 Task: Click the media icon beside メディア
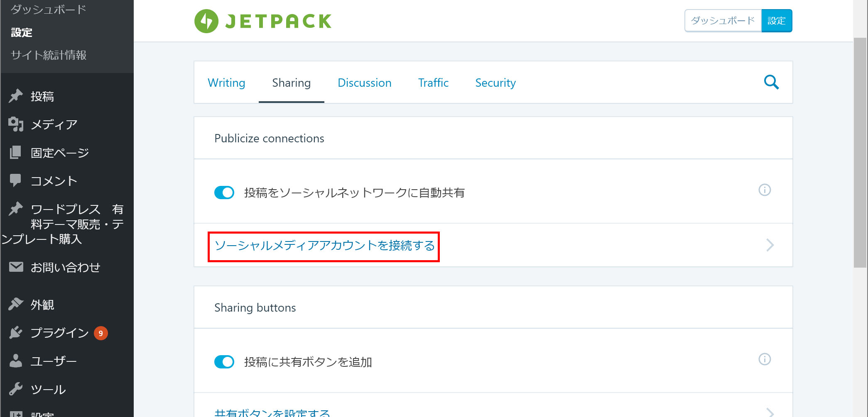(x=16, y=124)
